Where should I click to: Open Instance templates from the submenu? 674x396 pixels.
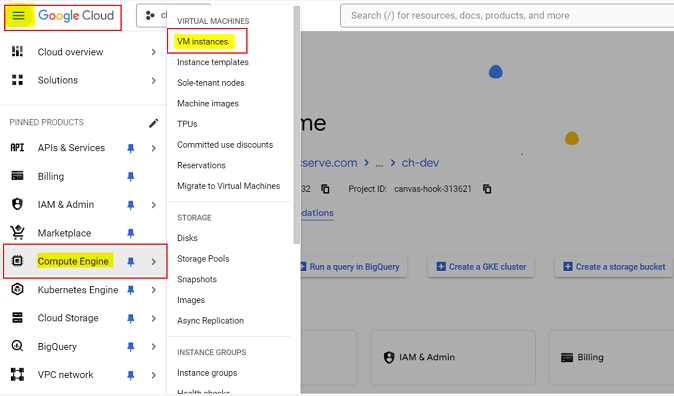[x=213, y=62]
